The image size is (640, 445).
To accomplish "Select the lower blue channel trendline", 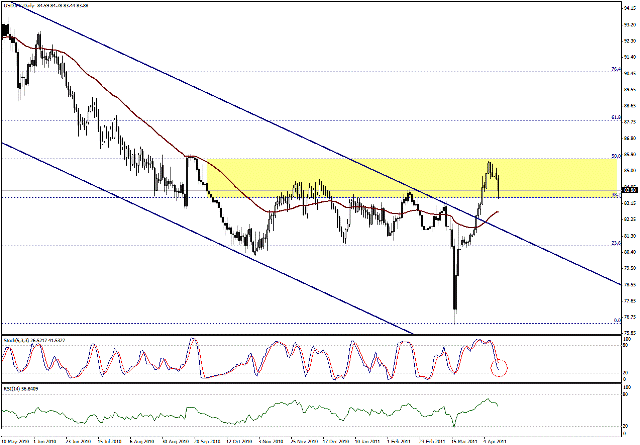I will click(200, 239).
